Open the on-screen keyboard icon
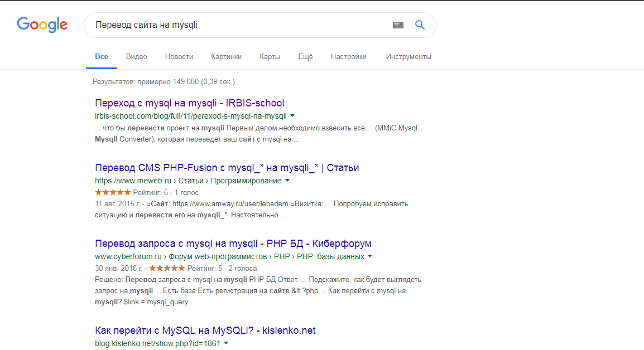Viewport: 644px width, 350px height. [398, 25]
